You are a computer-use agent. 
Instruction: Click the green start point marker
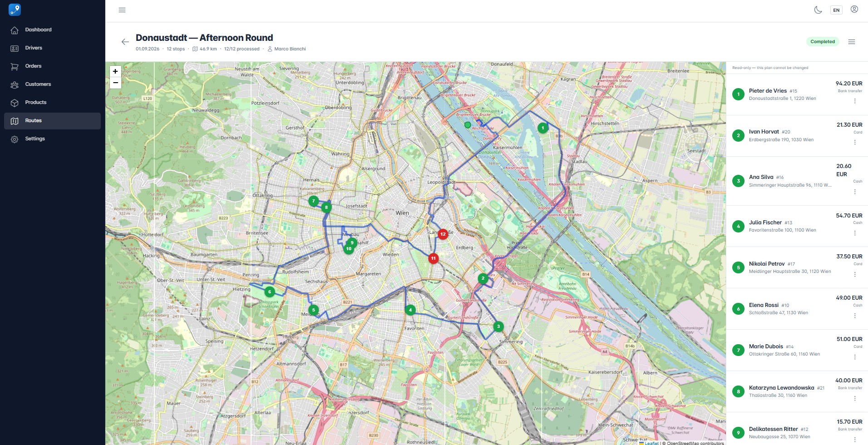tap(468, 125)
